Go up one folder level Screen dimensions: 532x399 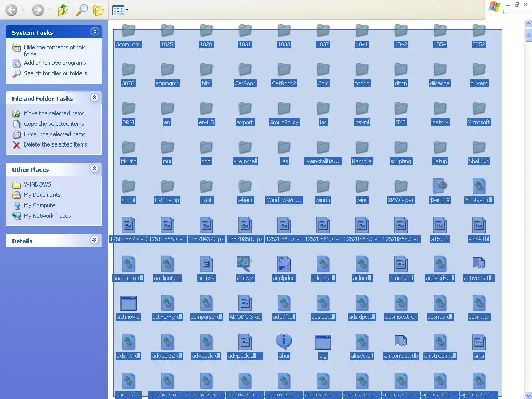click(x=63, y=10)
